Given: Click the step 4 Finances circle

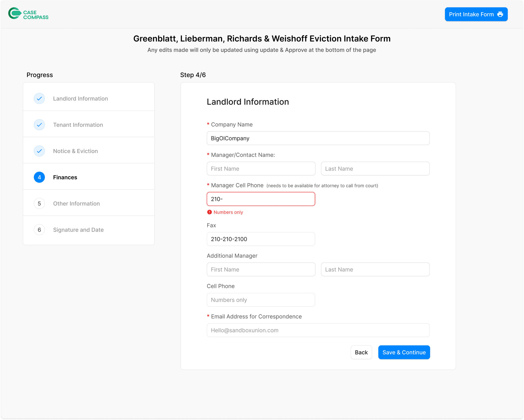Looking at the screenshot, I should tap(39, 177).
